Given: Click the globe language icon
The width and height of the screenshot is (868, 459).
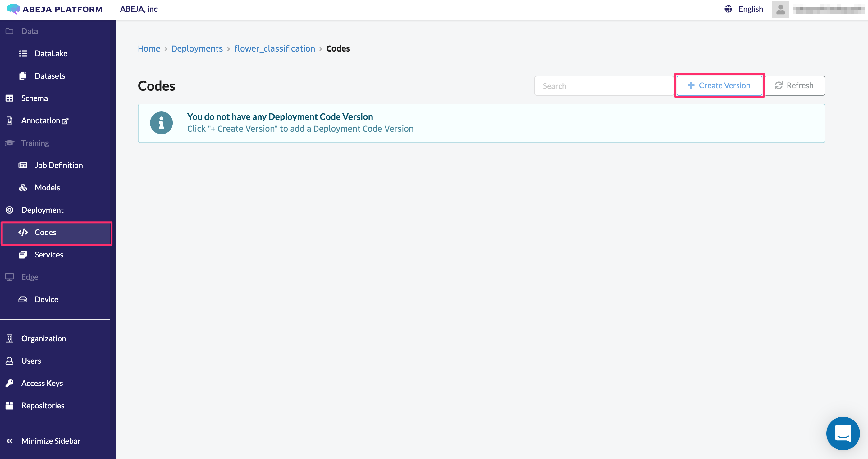Looking at the screenshot, I should [728, 9].
